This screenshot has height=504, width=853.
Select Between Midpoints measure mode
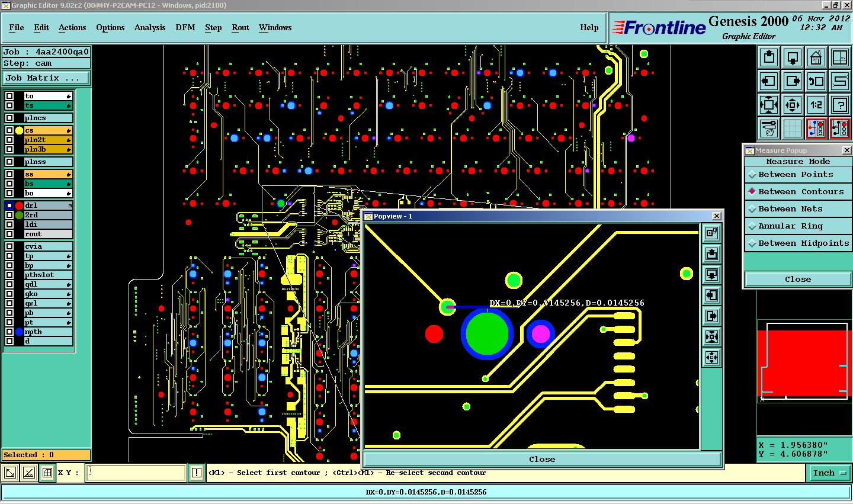click(798, 243)
